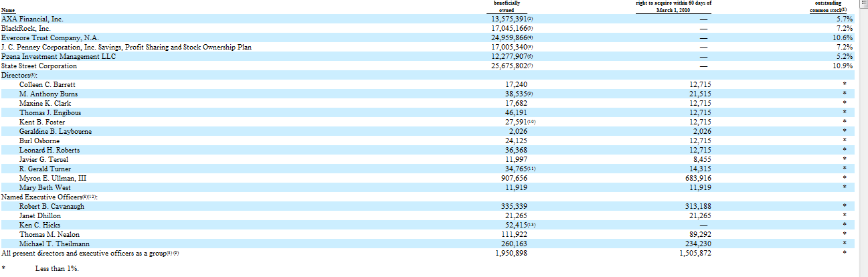Screen dimensions: 868x277
Task: Select M. Anthony Burns' 21,515 value
Action: [x=700, y=94]
